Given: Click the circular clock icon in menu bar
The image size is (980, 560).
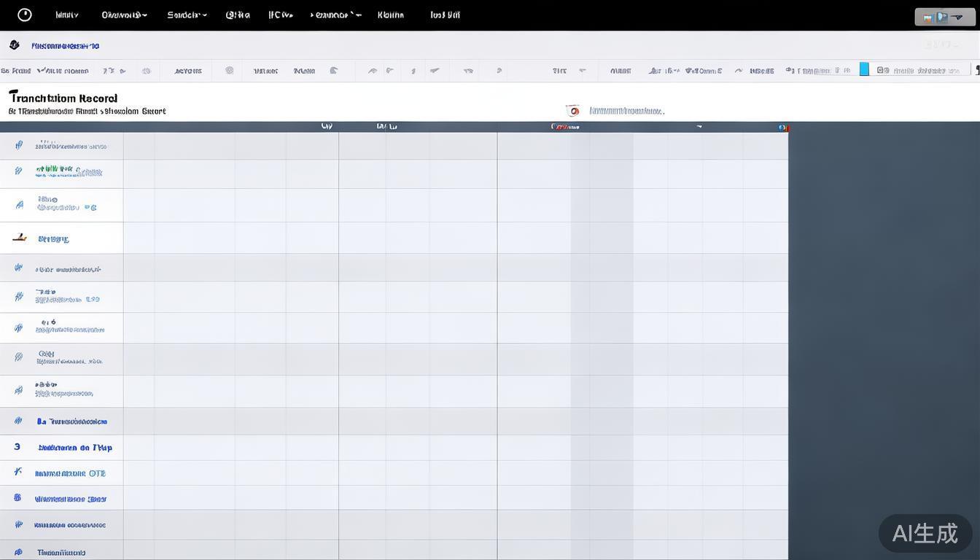Looking at the screenshot, I should 25,15.
